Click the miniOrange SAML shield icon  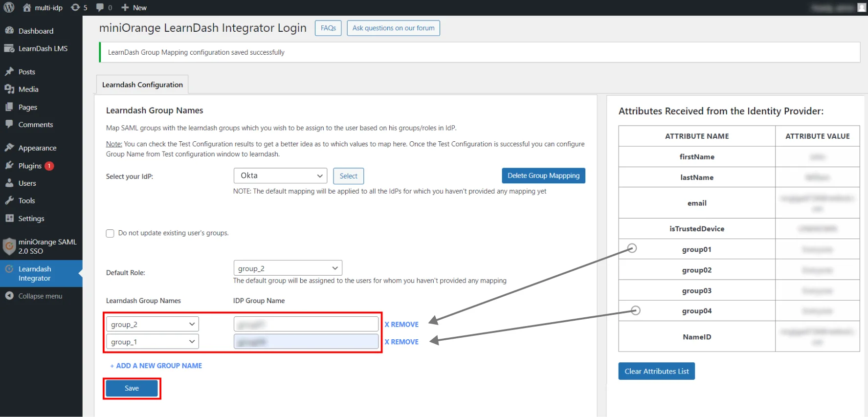coord(9,246)
